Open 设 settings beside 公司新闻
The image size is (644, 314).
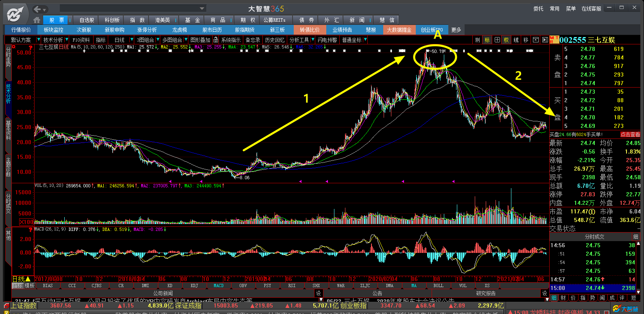point(318,293)
